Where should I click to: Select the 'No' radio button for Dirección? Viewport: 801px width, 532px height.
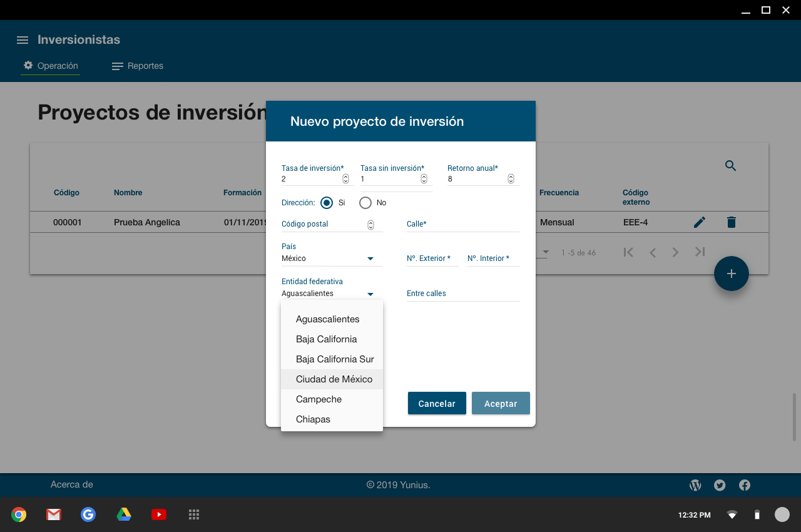click(365, 203)
